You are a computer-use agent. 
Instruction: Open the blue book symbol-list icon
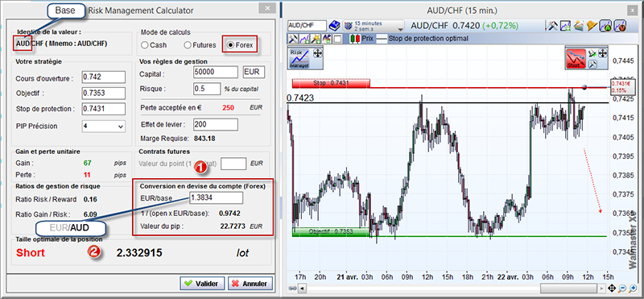pos(335,26)
